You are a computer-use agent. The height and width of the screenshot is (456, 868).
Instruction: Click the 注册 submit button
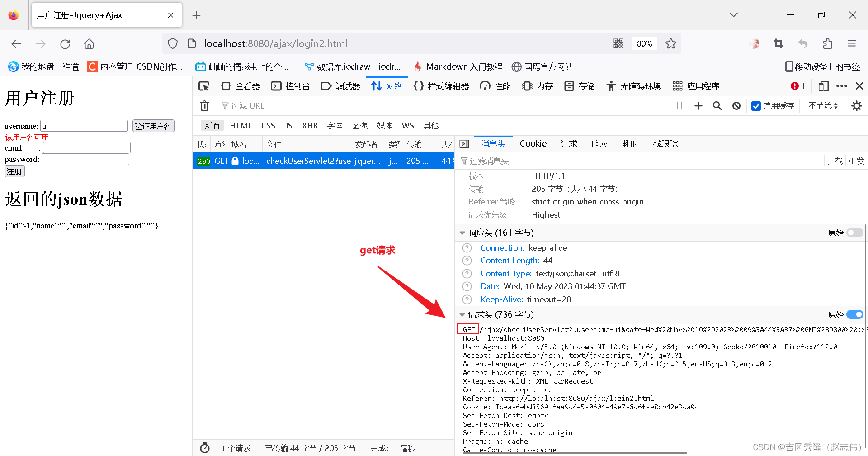click(x=14, y=171)
